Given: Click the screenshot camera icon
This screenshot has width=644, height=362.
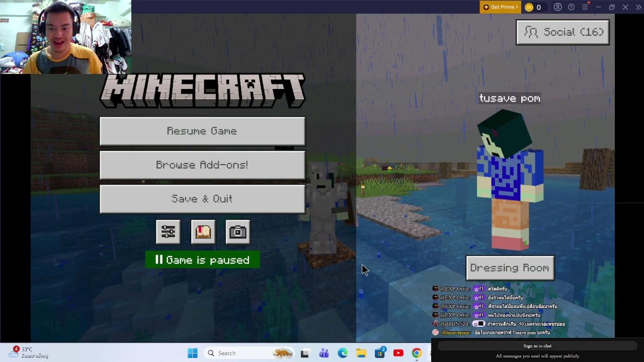Looking at the screenshot, I should pyautogui.click(x=237, y=232).
